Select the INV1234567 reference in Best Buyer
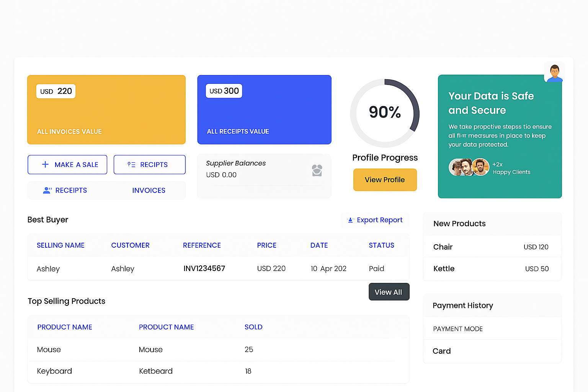The width and height of the screenshot is (588, 392). click(204, 268)
